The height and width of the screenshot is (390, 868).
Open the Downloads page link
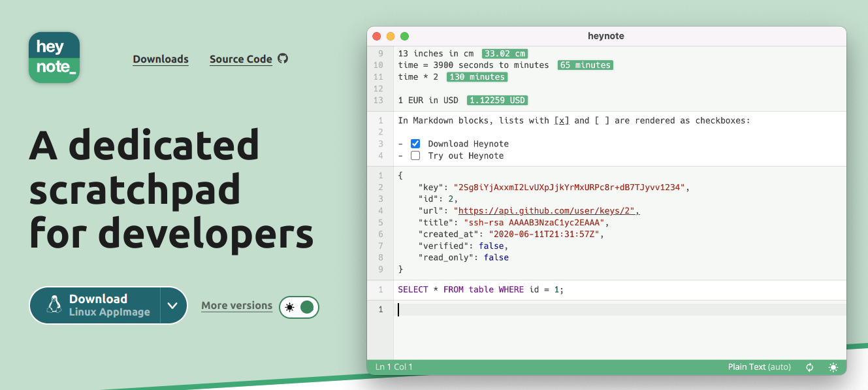(161, 59)
